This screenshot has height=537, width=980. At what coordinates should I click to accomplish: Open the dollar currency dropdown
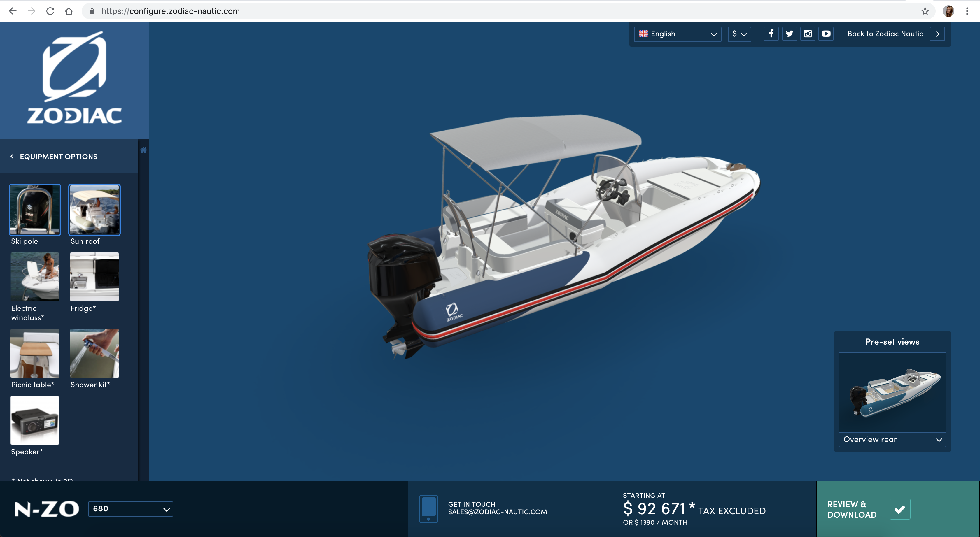pos(739,34)
